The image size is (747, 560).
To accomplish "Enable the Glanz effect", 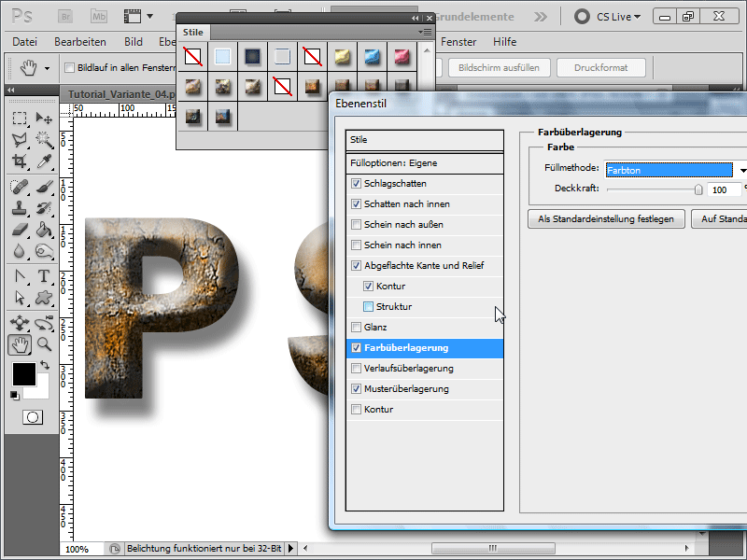I will click(356, 328).
